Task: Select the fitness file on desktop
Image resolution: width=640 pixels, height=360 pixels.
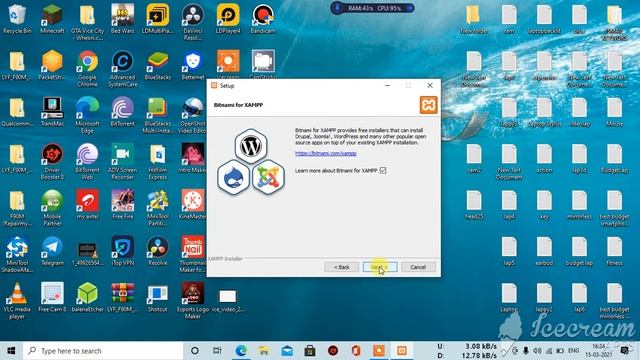Action: coord(614,252)
